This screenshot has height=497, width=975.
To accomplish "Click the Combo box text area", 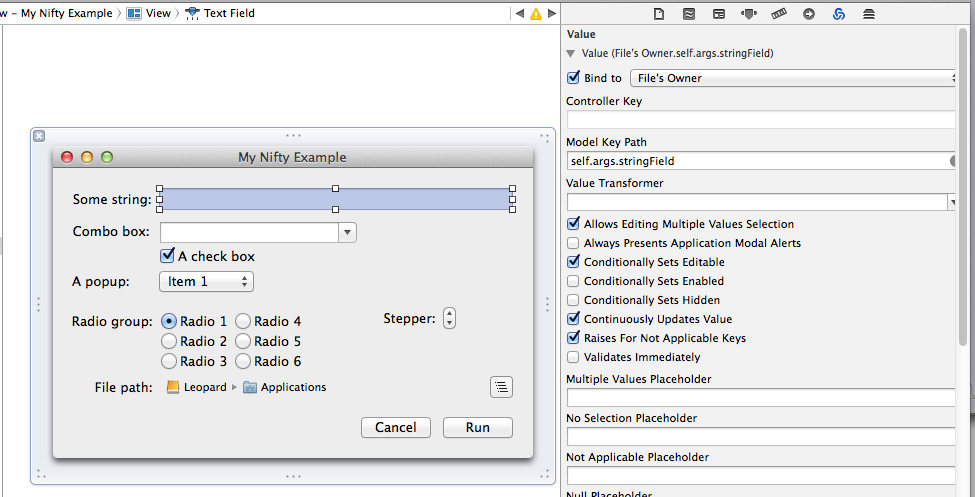I will pos(249,233).
